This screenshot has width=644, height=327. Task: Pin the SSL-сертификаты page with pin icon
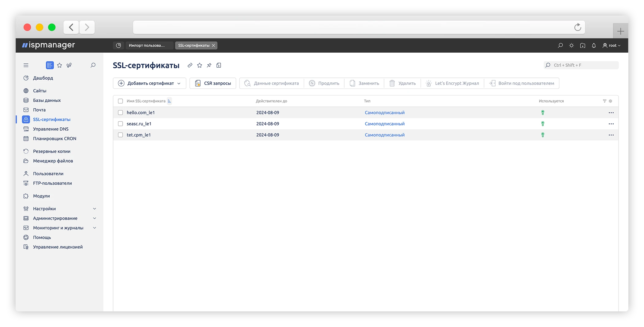[209, 65]
